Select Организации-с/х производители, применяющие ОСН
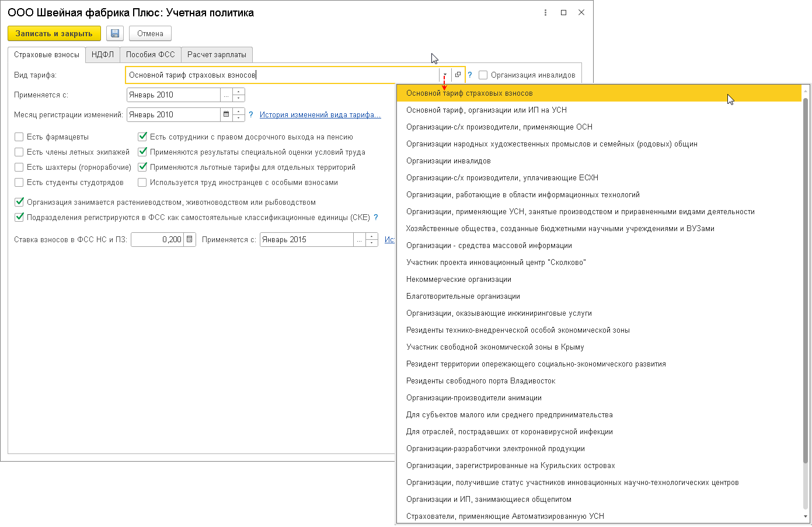Screen dimensions: 812x527 (599, 127)
